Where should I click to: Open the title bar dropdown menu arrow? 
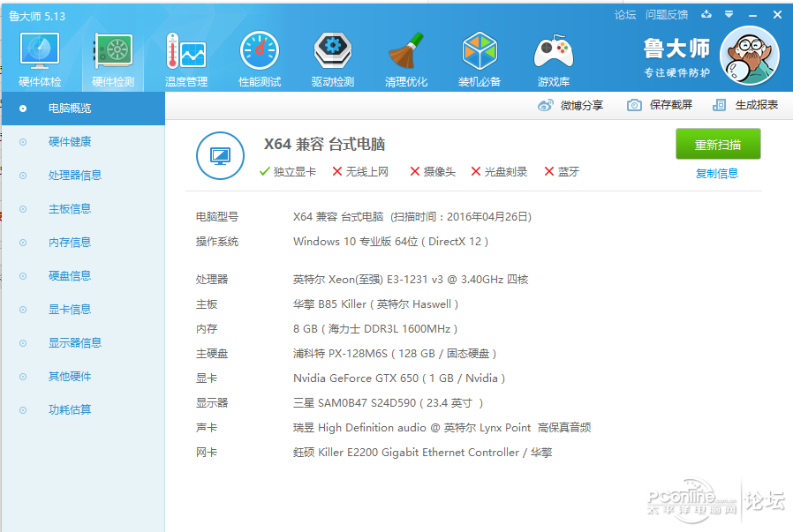[x=729, y=15]
